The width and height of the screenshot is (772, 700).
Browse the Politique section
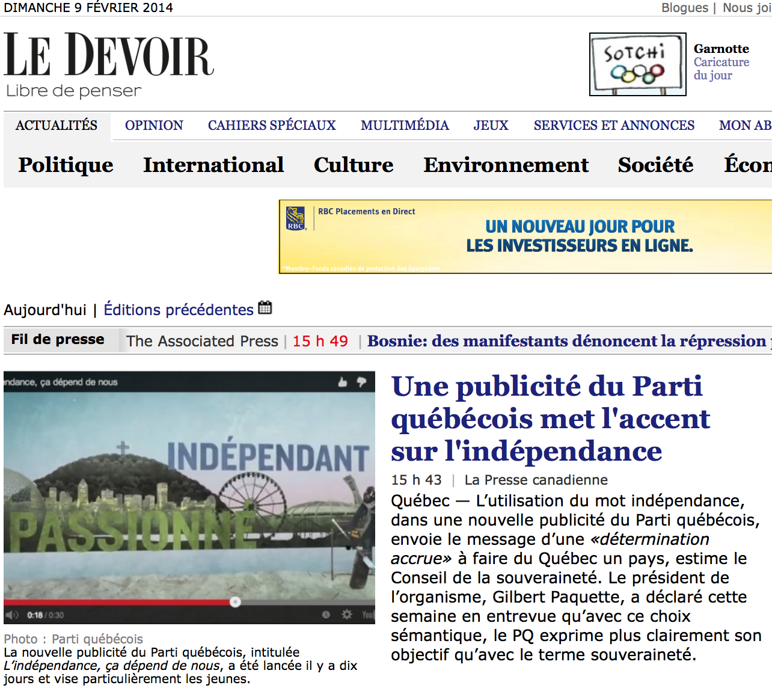pos(66,165)
